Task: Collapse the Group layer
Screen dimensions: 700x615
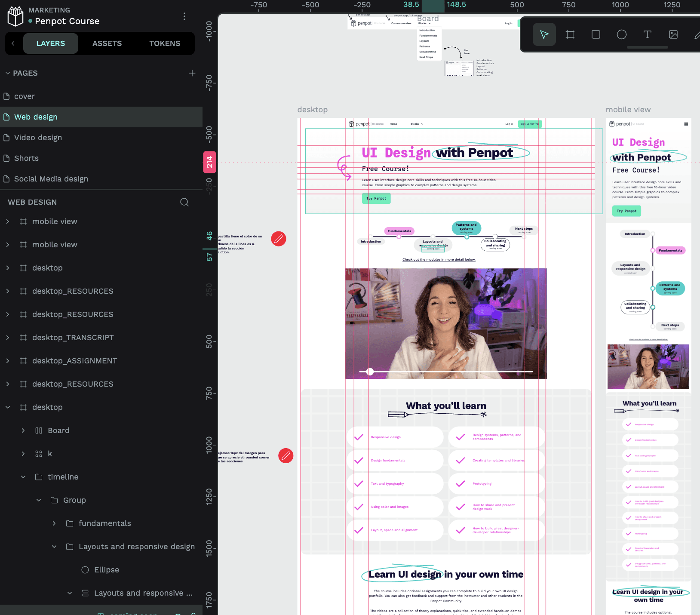Action: [x=39, y=500]
